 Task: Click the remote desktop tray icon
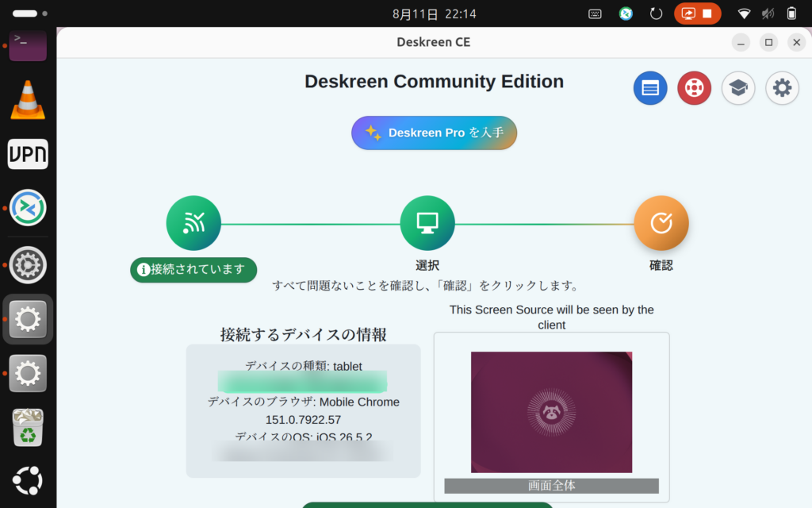[626, 14]
